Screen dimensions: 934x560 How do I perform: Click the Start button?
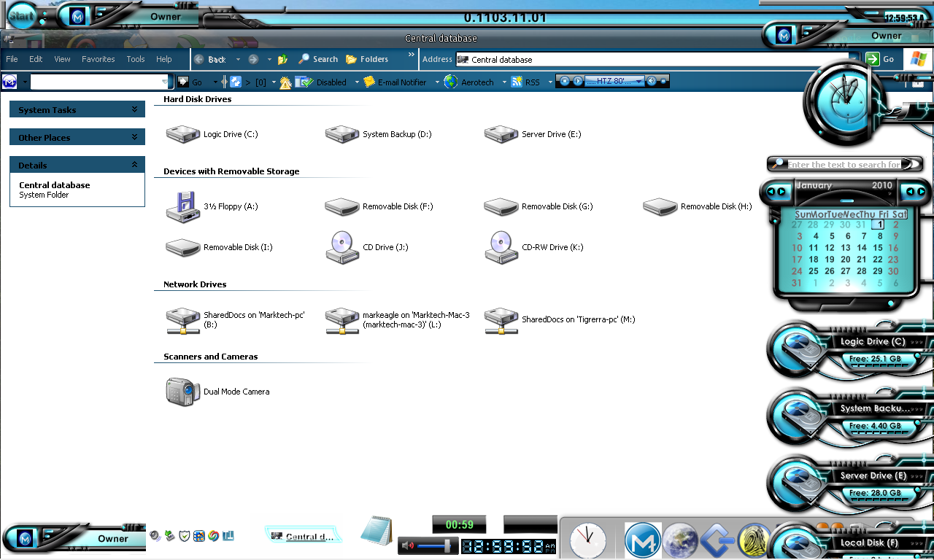(22, 15)
